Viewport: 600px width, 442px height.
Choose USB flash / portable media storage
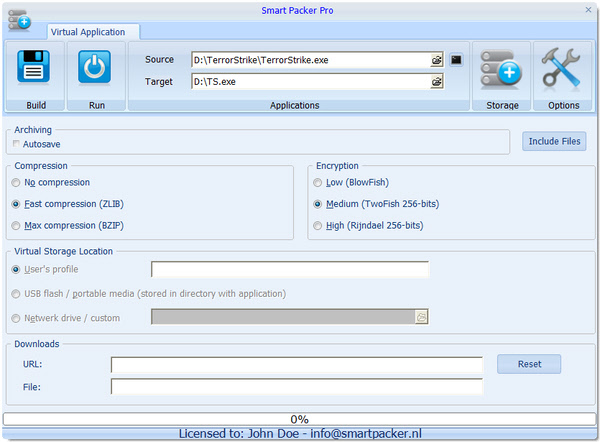pos(17,294)
